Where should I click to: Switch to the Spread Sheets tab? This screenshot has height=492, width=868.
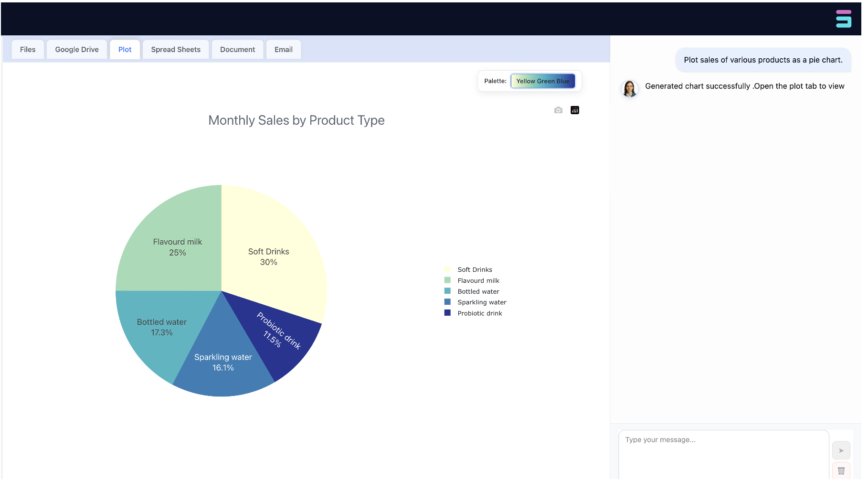(x=175, y=49)
